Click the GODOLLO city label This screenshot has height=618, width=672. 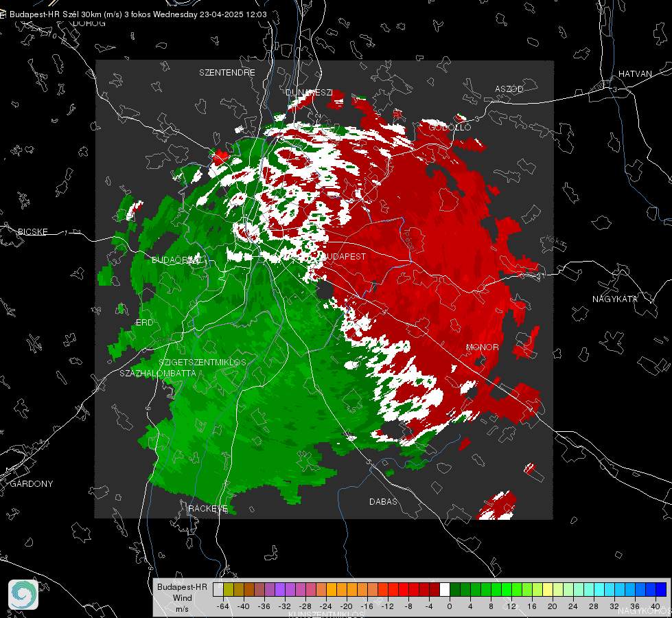point(450,127)
